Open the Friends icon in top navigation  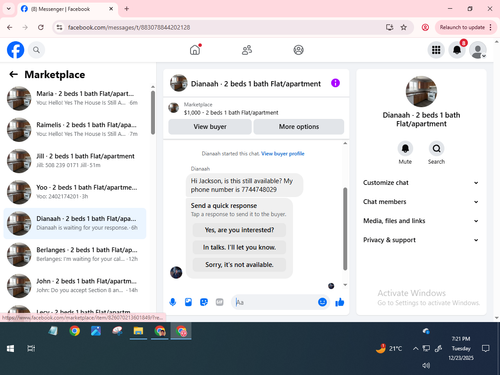click(x=247, y=50)
